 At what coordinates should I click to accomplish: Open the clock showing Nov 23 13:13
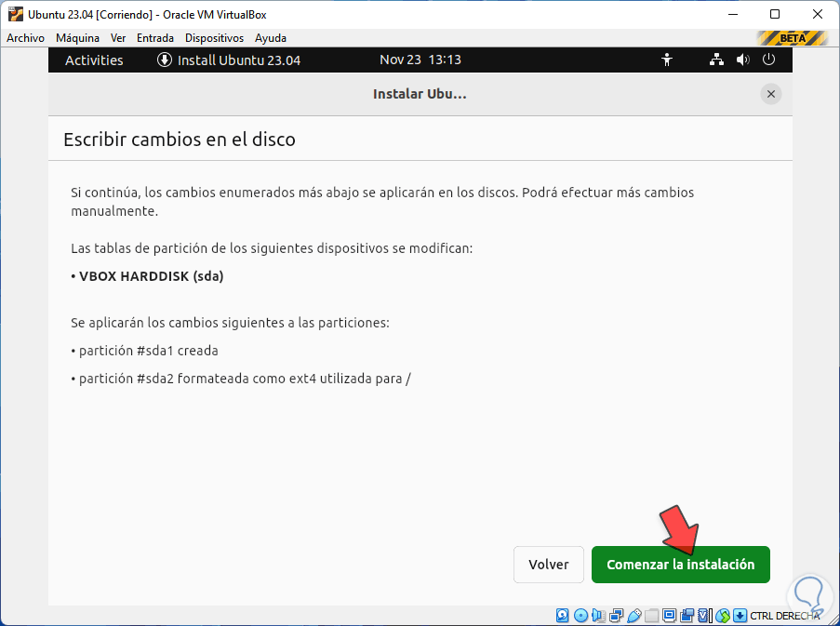(x=420, y=60)
